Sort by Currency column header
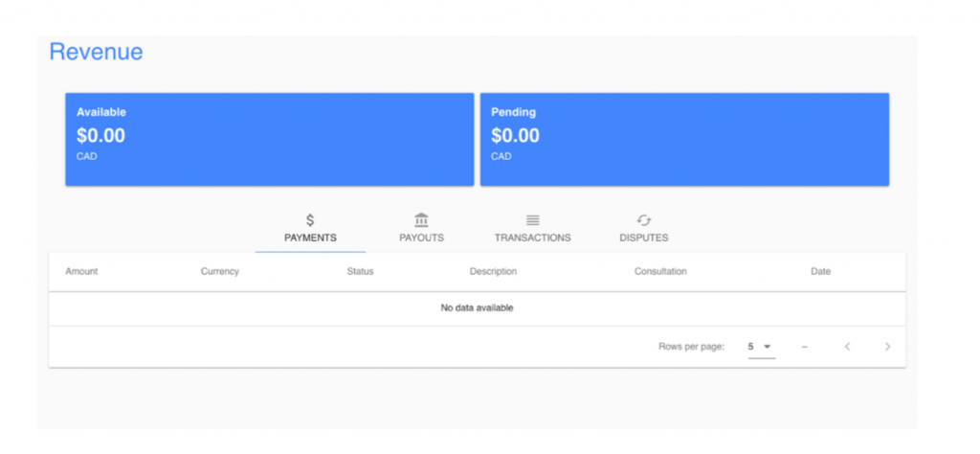This screenshot has height=454, width=980. pyautogui.click(x=220, y=271)
